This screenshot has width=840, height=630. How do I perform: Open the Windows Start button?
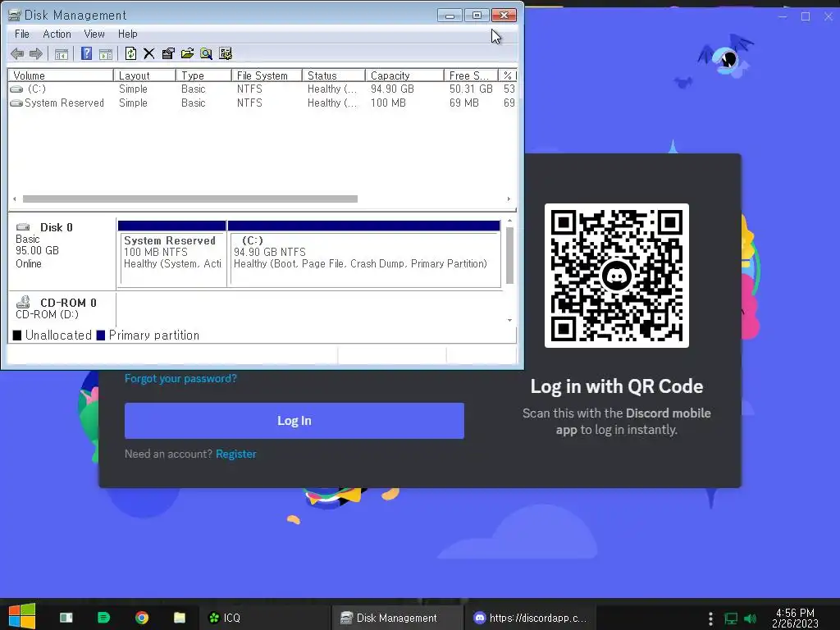coord(21,617)
